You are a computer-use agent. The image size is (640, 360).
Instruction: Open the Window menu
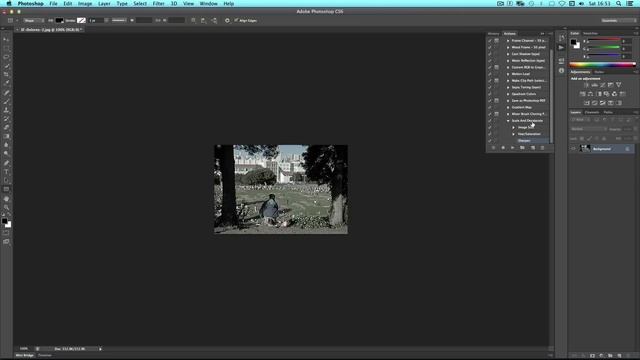point(209,4)
